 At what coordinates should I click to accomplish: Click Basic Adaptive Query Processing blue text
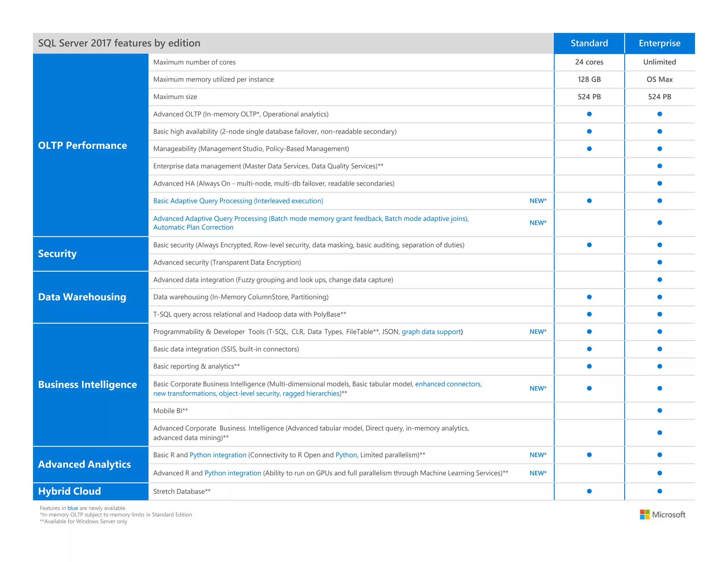coord(238,201)
